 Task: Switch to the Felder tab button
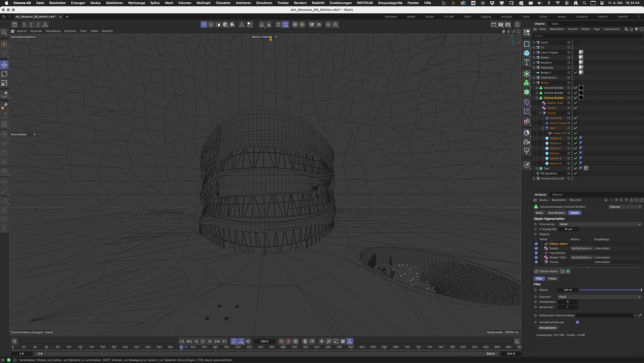click(x=552, y=278)
